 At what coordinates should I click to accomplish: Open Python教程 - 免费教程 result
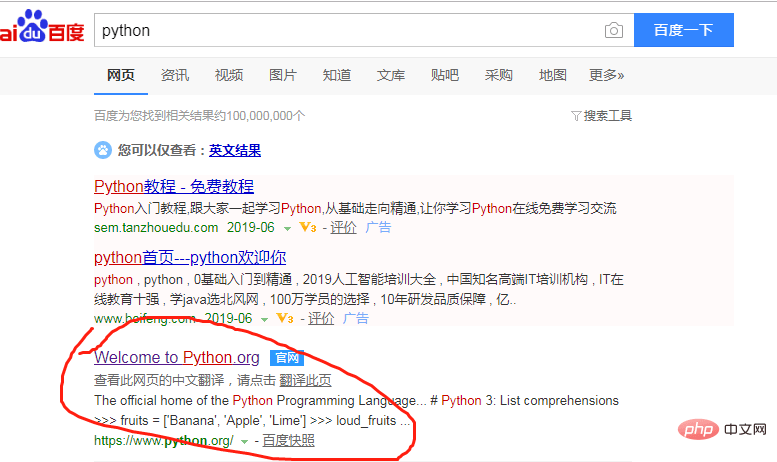174,186
